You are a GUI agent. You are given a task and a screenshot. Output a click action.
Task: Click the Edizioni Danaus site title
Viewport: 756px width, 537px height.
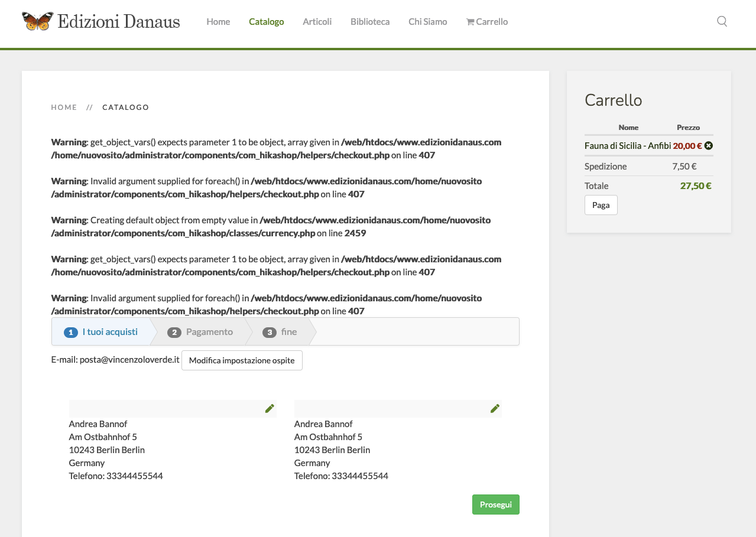coord(119,22)
